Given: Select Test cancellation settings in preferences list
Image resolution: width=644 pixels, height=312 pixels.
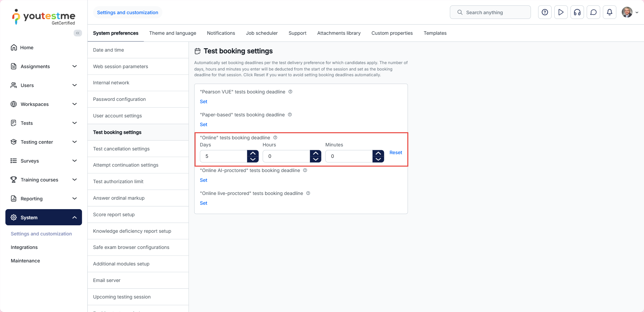Looking at the screenshot, I should pyautogui.click(x=121, y=149).
